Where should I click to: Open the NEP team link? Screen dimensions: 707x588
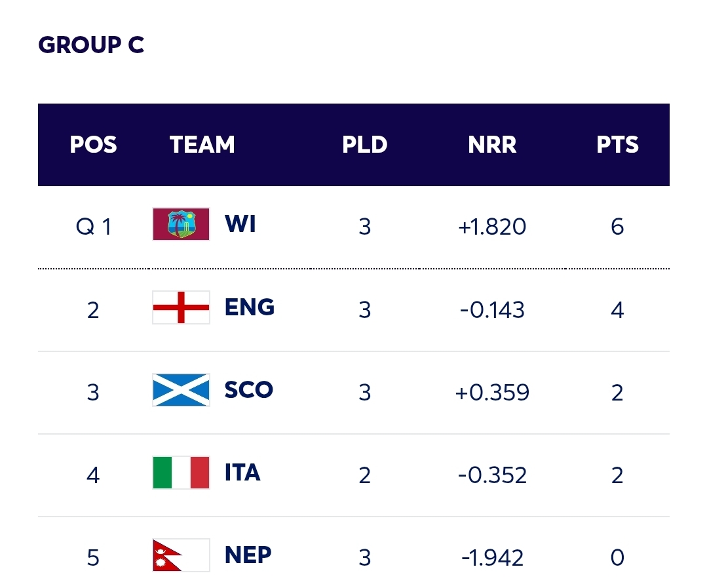(x=248, y=555)
